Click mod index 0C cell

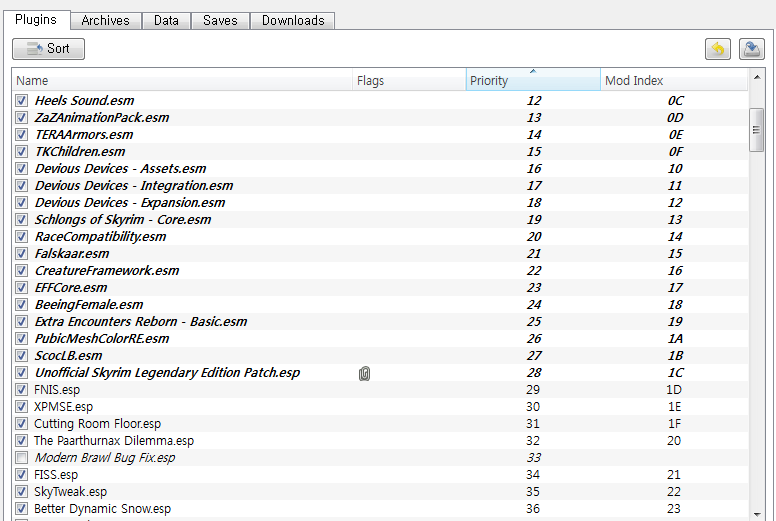[x=675, y=101]
